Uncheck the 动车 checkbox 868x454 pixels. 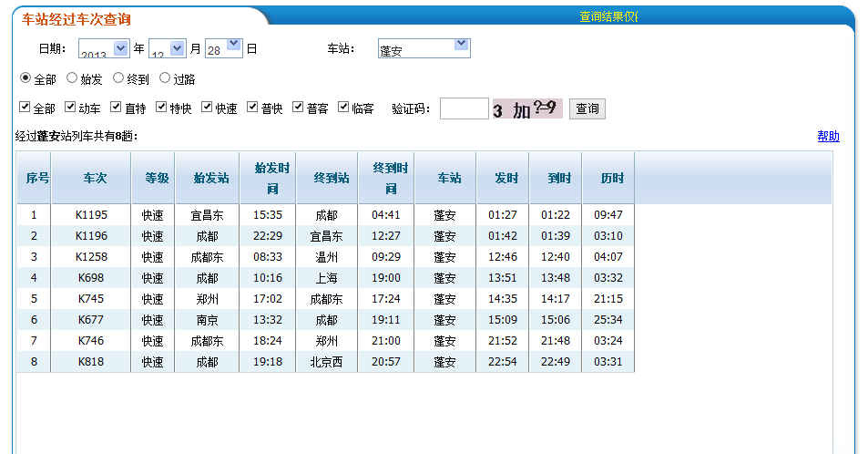click(x=71, y=108)
